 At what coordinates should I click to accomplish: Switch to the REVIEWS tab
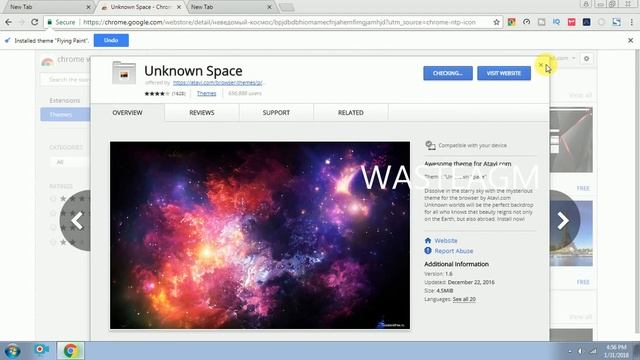pos(202,113)
